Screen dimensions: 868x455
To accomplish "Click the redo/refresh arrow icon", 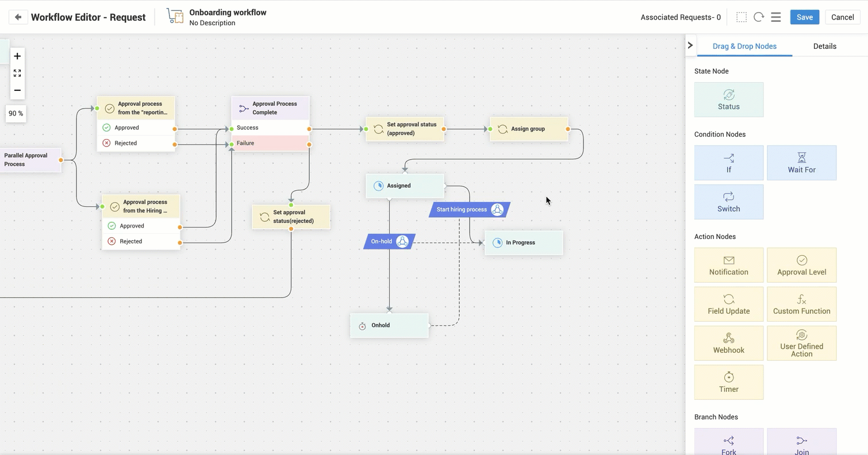I will click(759, 17).
